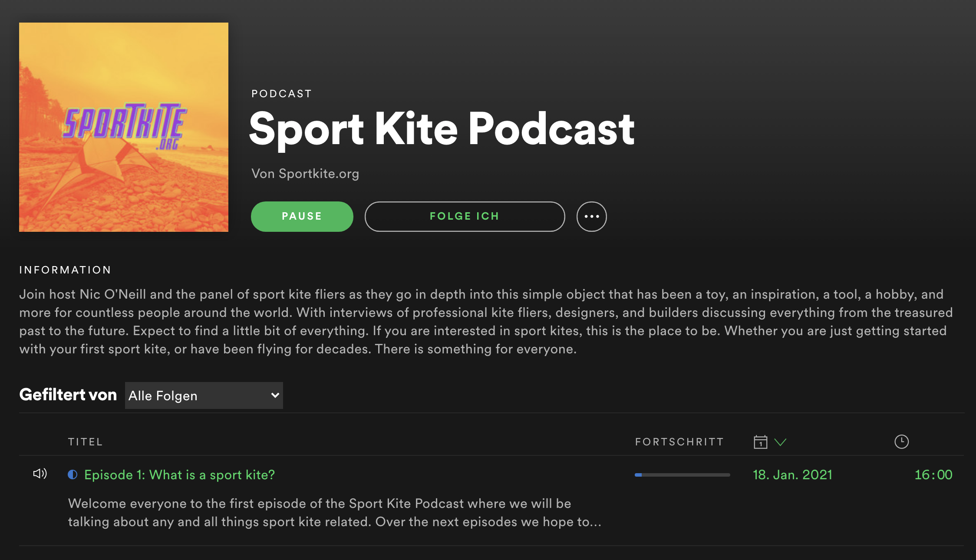Click the Sport Kite Podcast title heading
The width and height of the screenshot is (976, 560).
(x=442, y=128)
